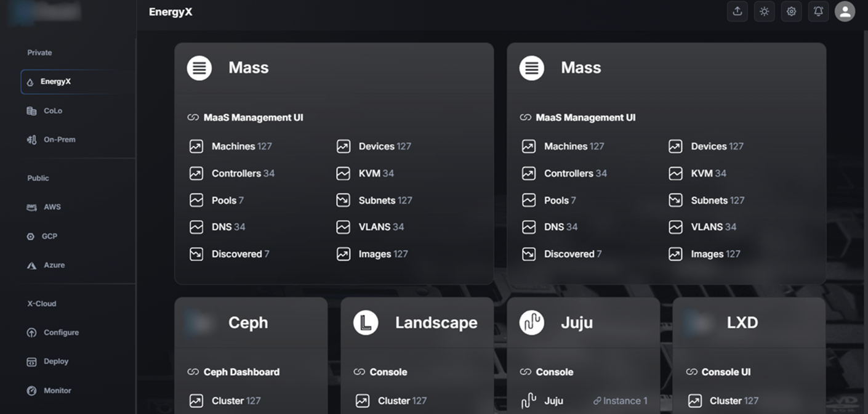Click the Controllers chart icon in first Mass card

point(196,174)
